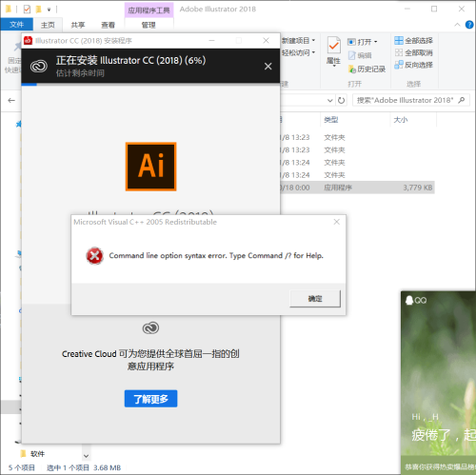Click quick access toolbar properties checkmark icon
The height and width of the screenshot is (475, 476).
pyautogui.click(x=27, y=10)
